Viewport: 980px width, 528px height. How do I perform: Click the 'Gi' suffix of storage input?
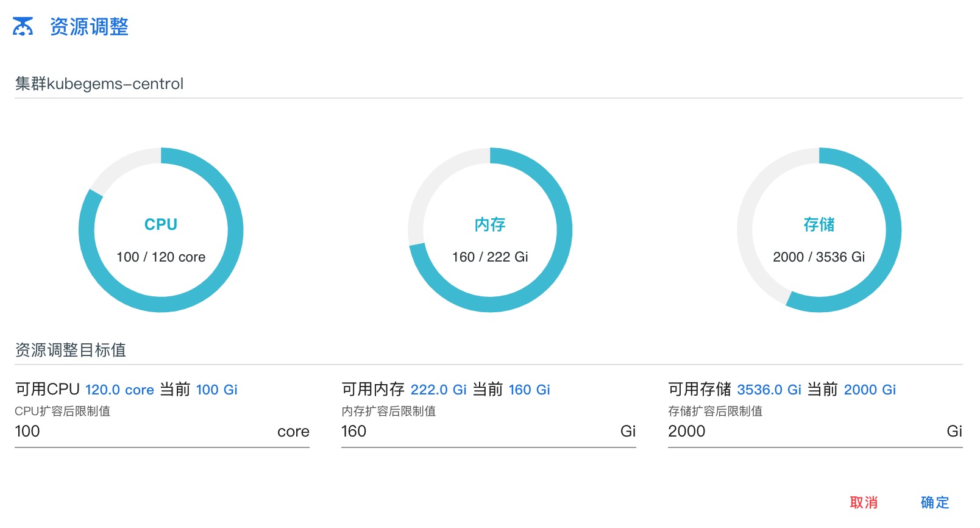955,431
